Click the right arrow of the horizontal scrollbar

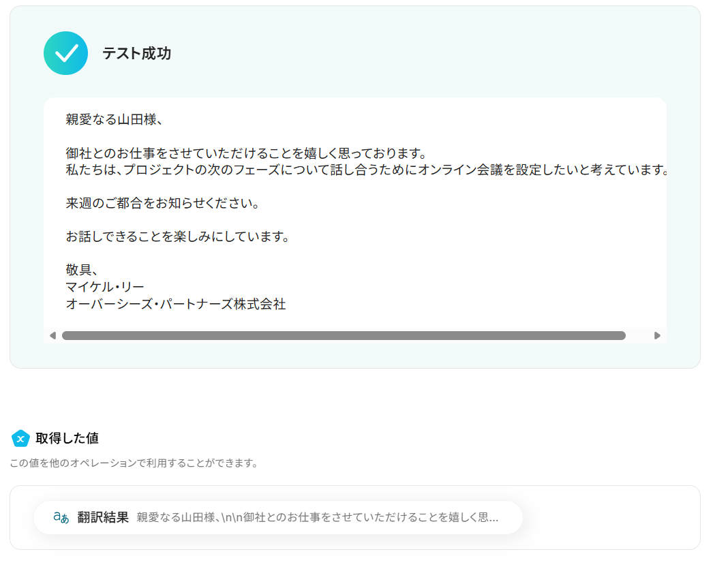657,336
